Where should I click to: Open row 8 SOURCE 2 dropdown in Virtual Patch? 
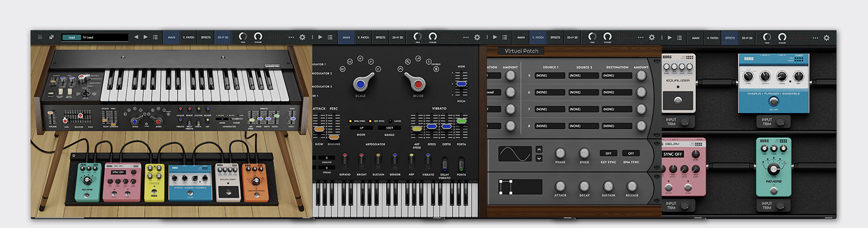tap(583, 126)
